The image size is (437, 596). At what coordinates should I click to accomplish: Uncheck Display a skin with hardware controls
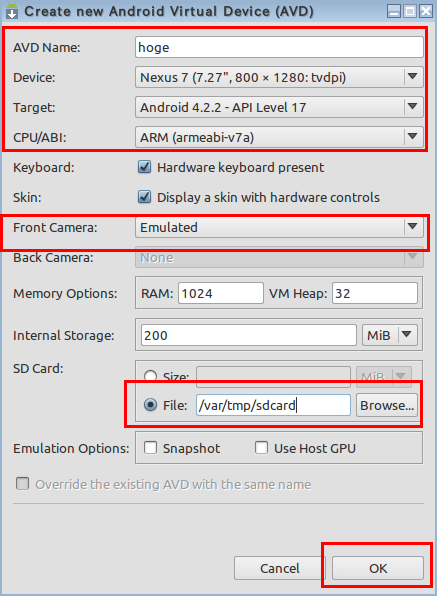pyautogui.click(x=144, y=197)
